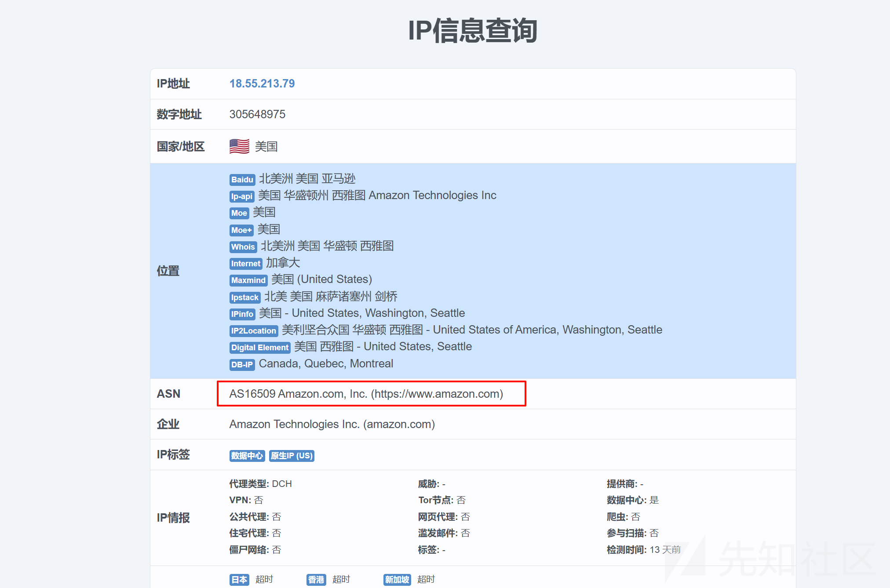Click the enterprise text Amazon Technologies Inc.
This screenshot has width=890, height=588.
(x=332, y=424)
